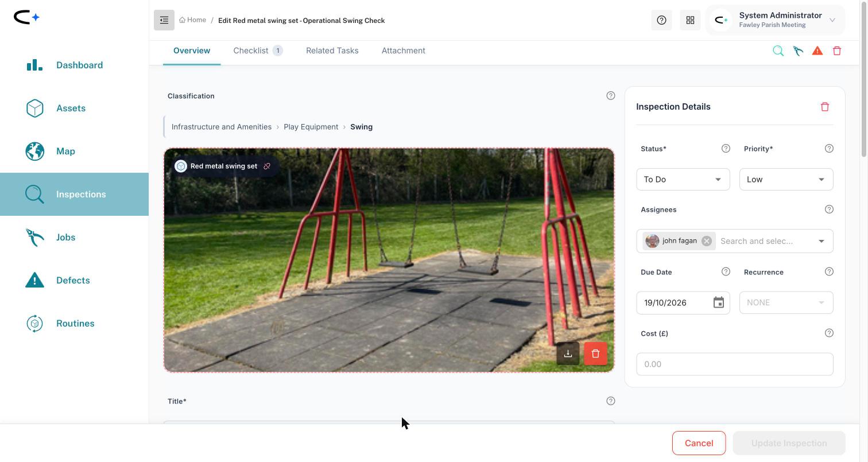This screenshot has height=462, width=868.
Task: Open Recurrence help icon
Action: coord(829,272)
